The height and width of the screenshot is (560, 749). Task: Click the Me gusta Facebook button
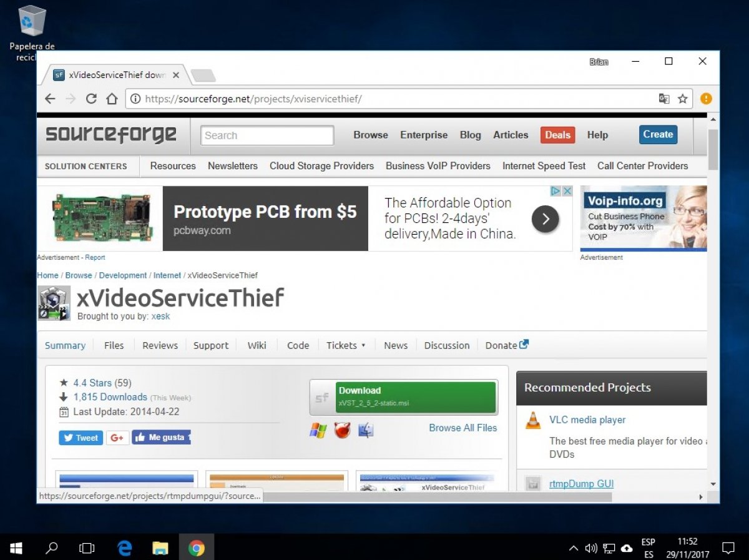(161, 438)
